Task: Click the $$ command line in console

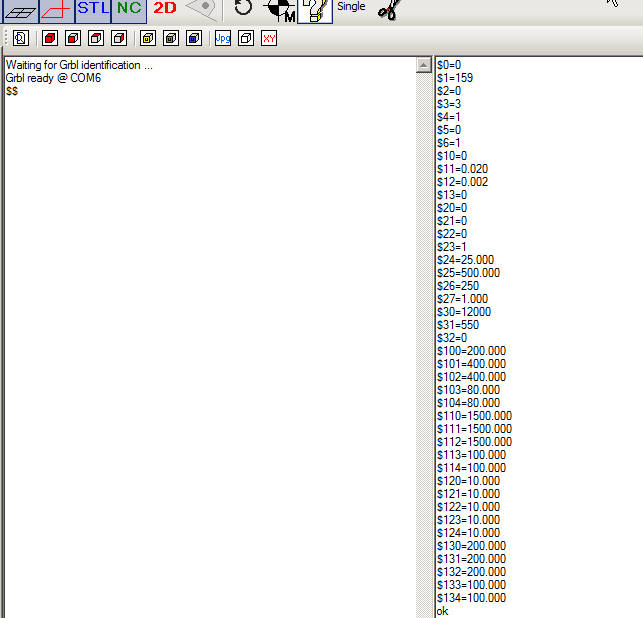Action: (12, 91)
